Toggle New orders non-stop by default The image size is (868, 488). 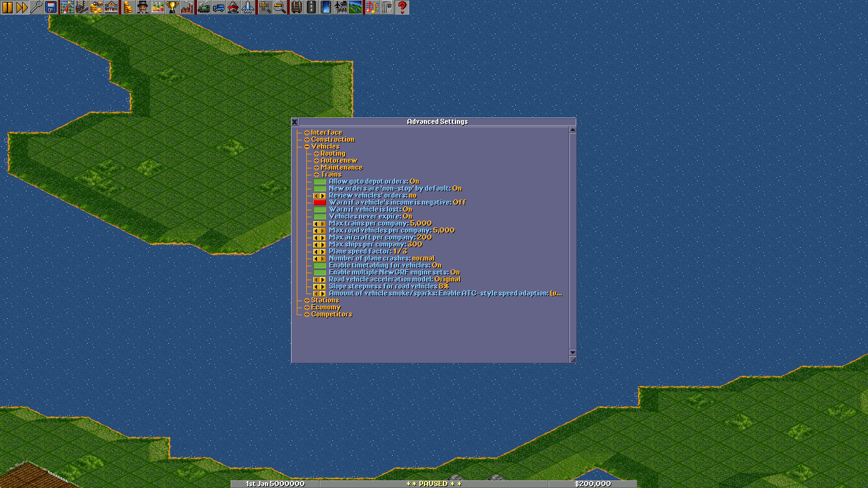320,189
